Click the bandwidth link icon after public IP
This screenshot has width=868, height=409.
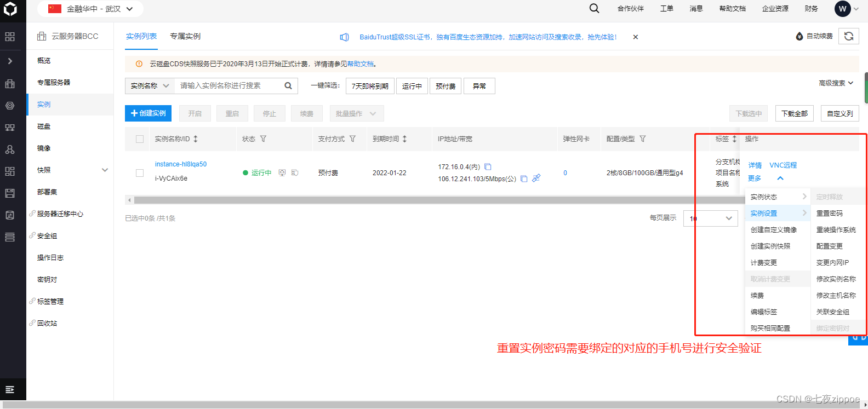coord(536,178)
